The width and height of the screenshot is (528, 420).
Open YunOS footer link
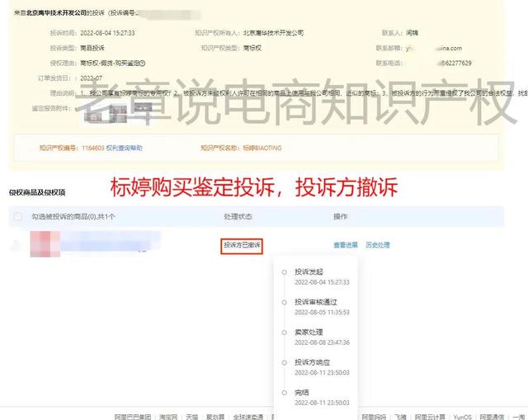(x=462, y=417)
